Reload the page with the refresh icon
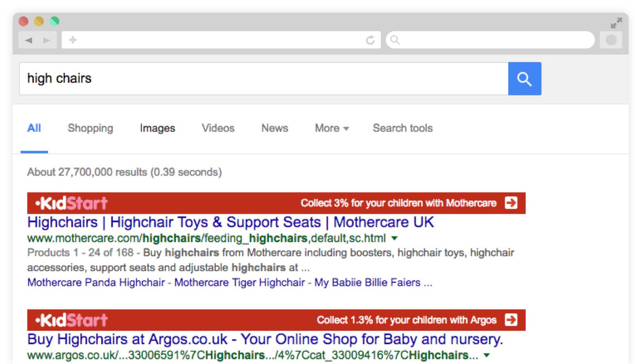The height and width of the screenshot is (364, 635). click(x=370, y=40)
